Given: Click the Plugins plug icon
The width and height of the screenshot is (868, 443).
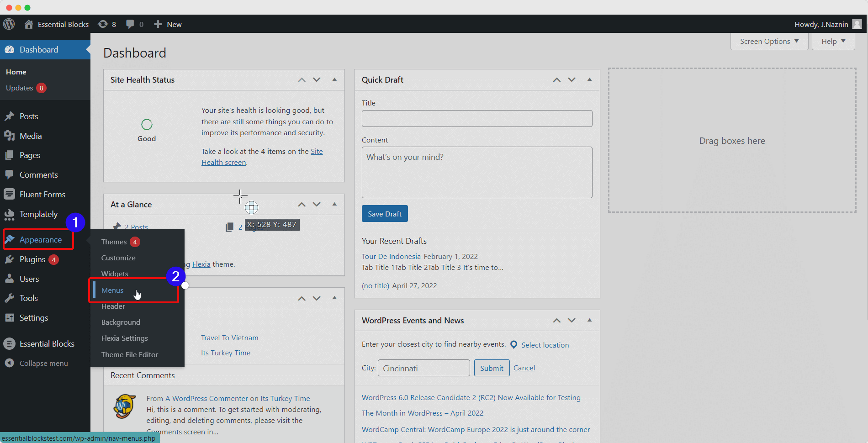Looking at the screenshot, I should point(10,259).
